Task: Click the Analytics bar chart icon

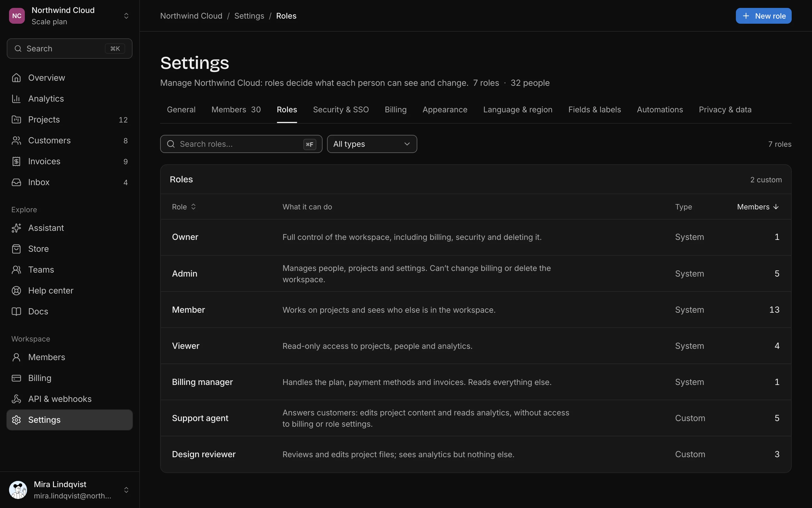Action: point(16,98)
